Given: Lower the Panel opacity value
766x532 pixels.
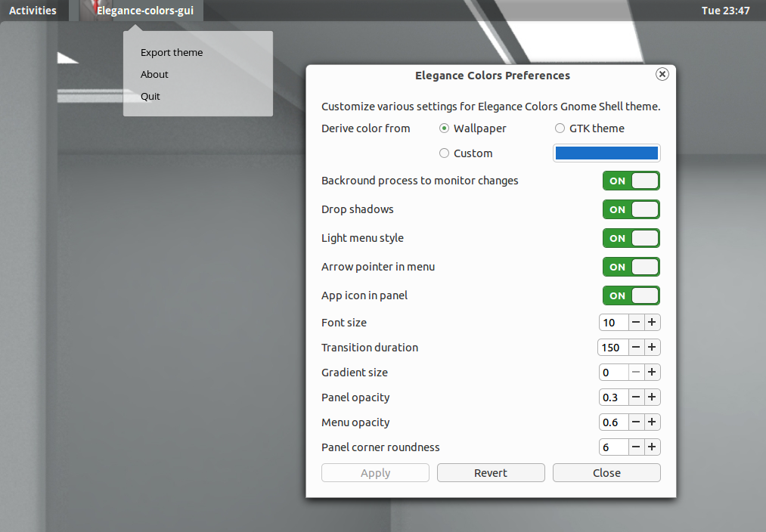Looking at the screenshot, I should tap(635, 397).
